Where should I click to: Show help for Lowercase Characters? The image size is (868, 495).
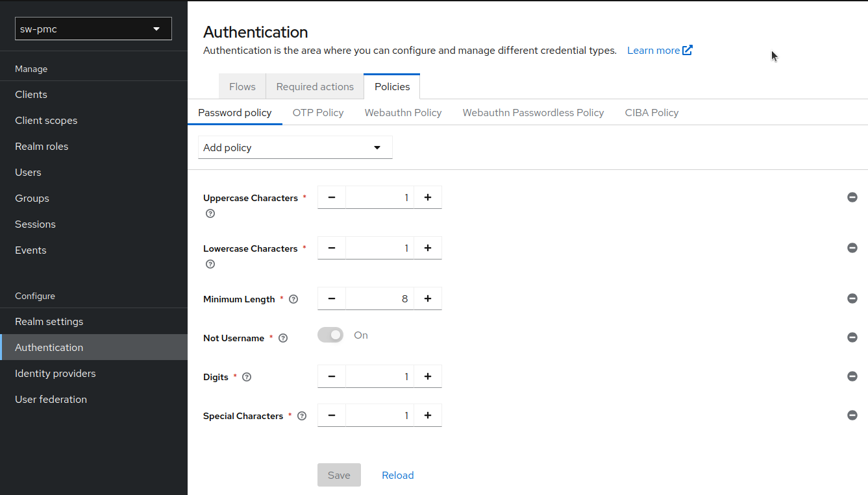(210, 264)
